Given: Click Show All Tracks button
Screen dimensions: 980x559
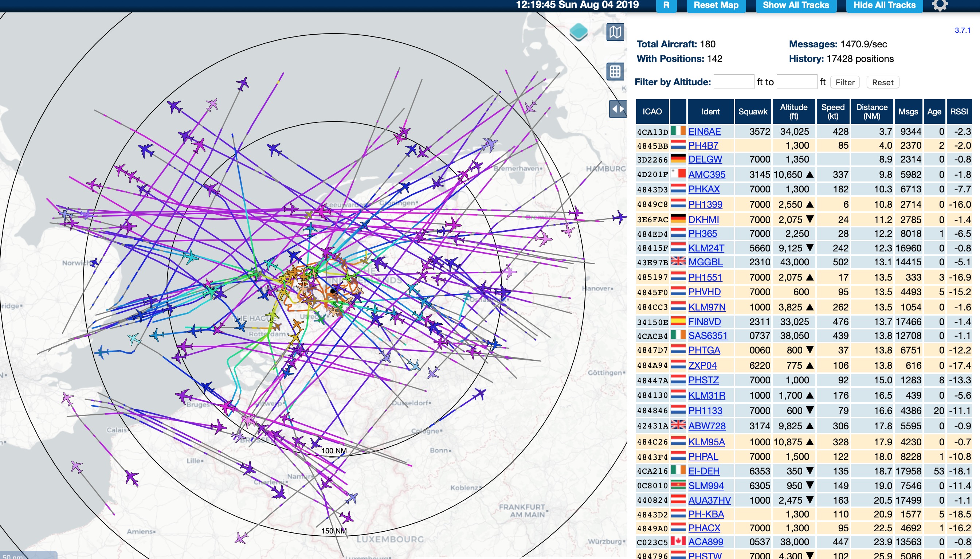Looking at the screenshot, I should click(795, 5).
